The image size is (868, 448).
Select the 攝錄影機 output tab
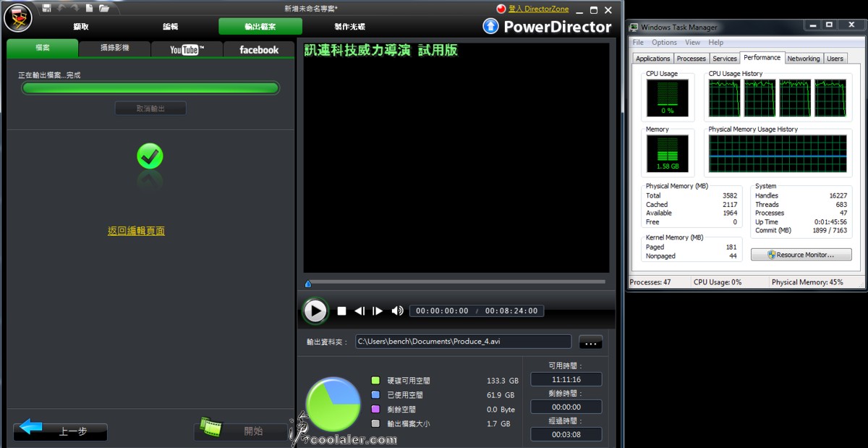pyautogui.click(x=114, y=48)
